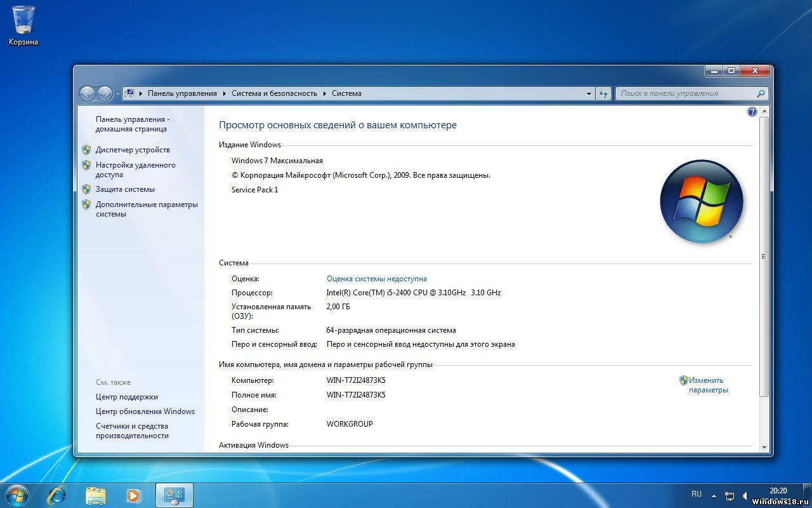
Task: Click shield icon next to 'Дополнительные параметры системы'
Action: (86, 204)
